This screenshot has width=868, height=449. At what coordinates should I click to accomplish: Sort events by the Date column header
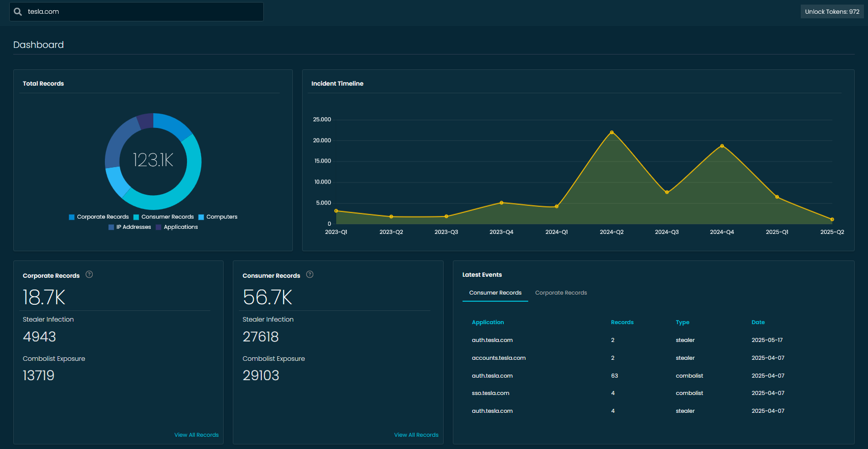[758, 322]
